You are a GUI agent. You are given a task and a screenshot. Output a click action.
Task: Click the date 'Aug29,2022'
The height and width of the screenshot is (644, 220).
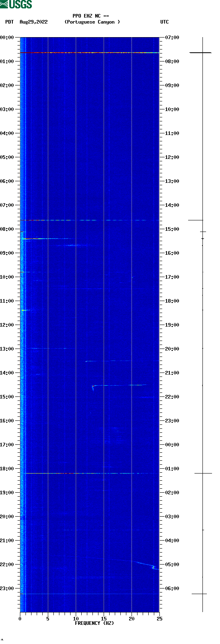pyautogui.click(x=33, y=22)
